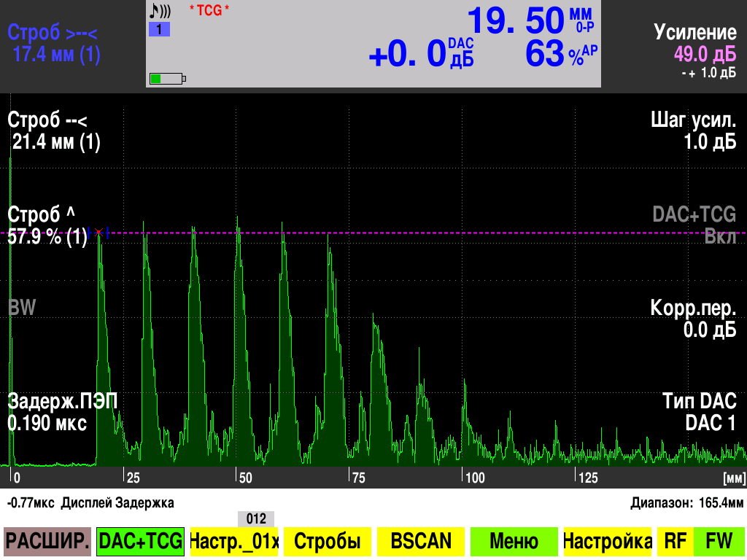747x560 pixels.
Task: Open the Меню tab
Action: click(514, 542)
